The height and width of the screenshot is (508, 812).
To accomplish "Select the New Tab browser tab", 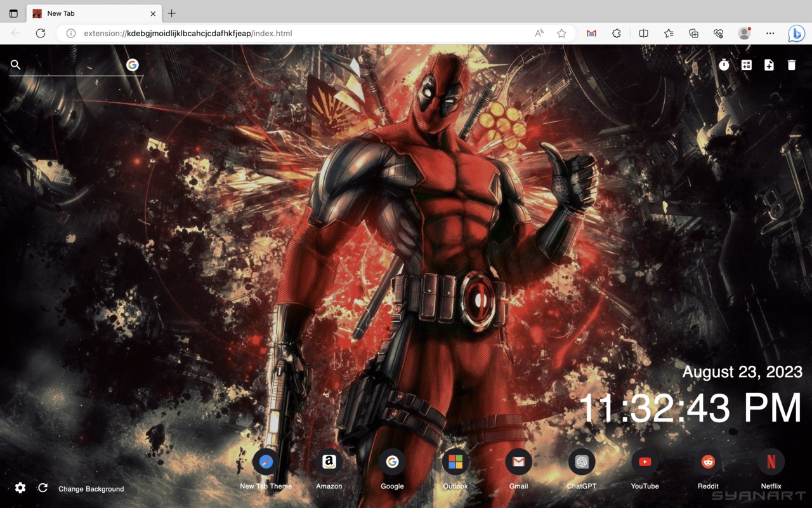I will coord(94,13).
